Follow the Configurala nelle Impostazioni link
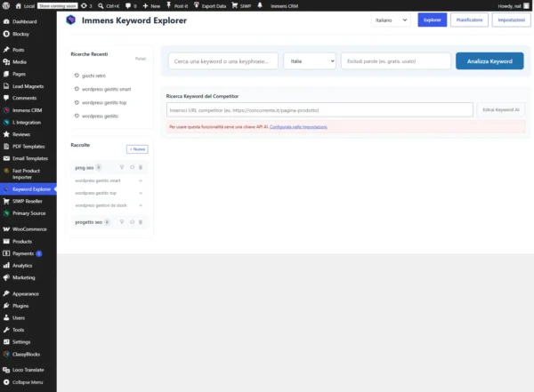Image resolution: width=534 pixels, height=392 pixels. coord(298,127)
